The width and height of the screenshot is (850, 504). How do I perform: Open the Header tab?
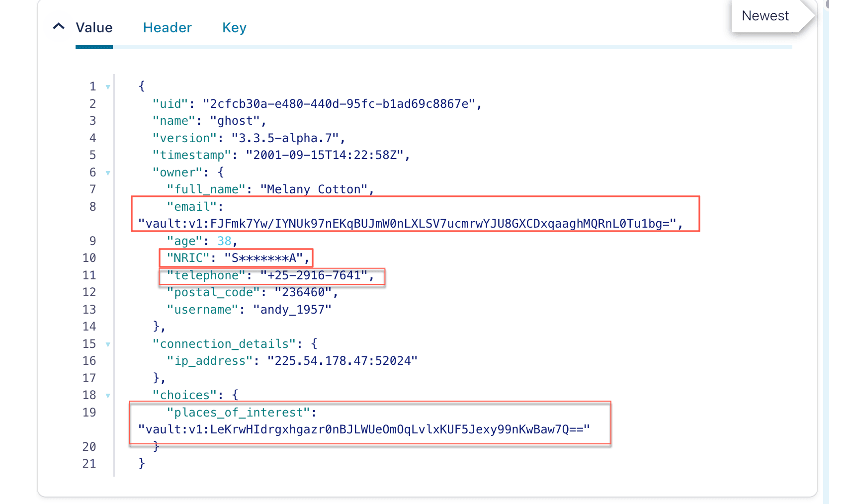(x=168, y=28)
